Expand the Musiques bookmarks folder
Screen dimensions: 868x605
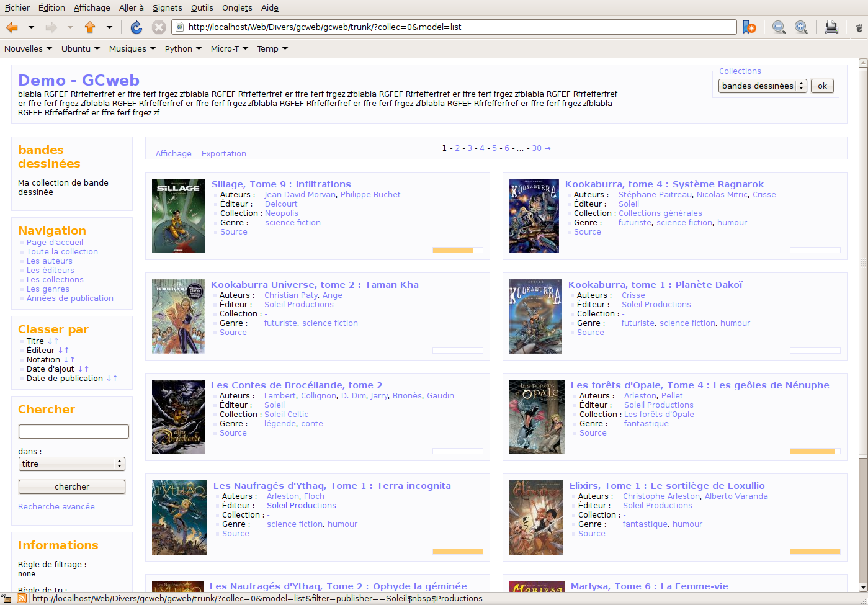coord(132,48)
